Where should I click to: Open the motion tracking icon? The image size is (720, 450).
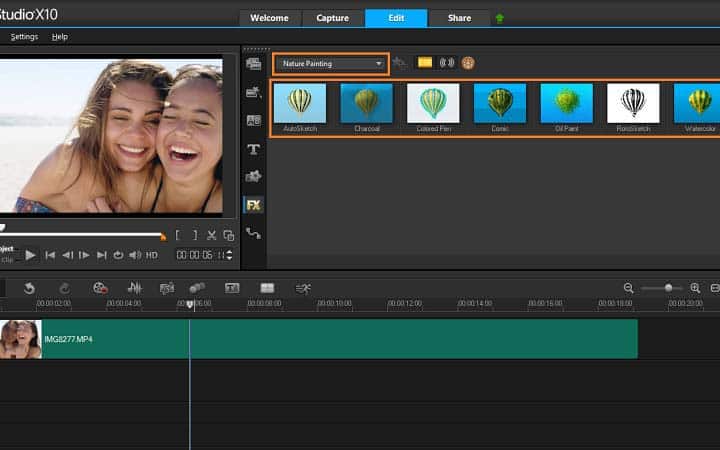coord(197,288)
